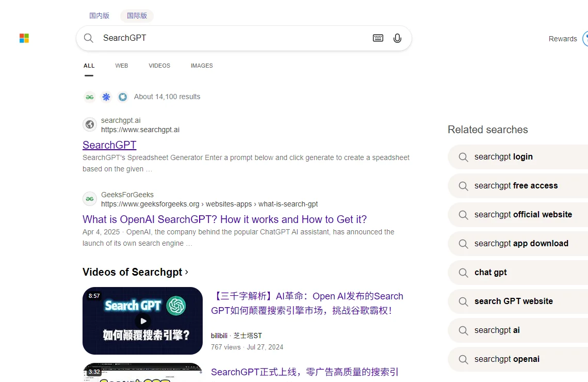588x382 pixels.
Task: Click the GeeksForGeeks site name text
Action: 127,195
